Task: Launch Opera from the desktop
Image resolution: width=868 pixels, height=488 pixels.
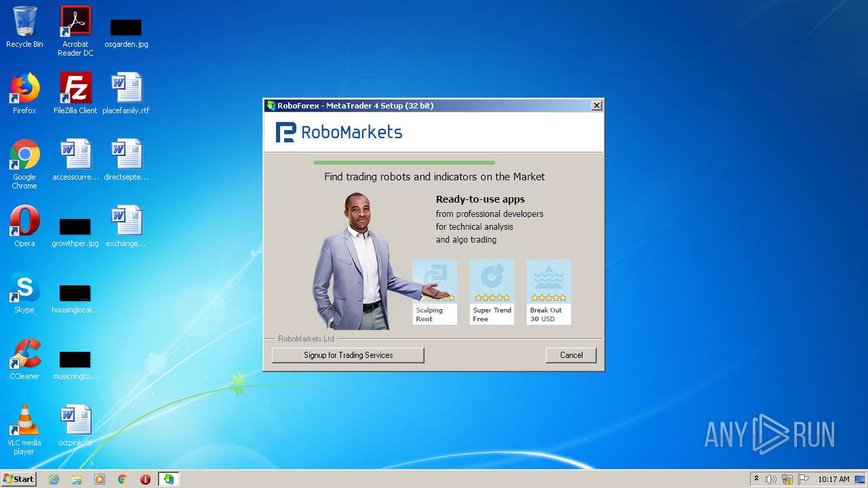Action: coord(24,226)
